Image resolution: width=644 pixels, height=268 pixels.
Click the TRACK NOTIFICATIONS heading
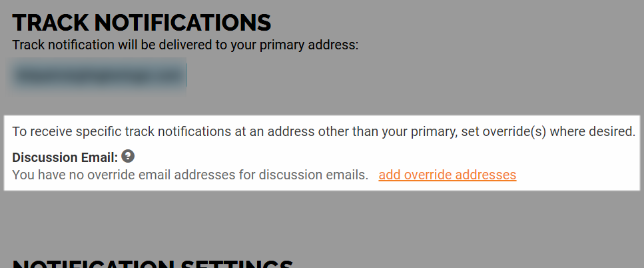142,23
